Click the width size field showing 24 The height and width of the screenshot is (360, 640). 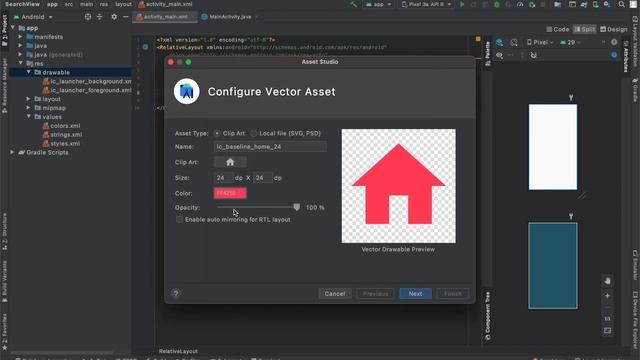click(x=223, y=178)
